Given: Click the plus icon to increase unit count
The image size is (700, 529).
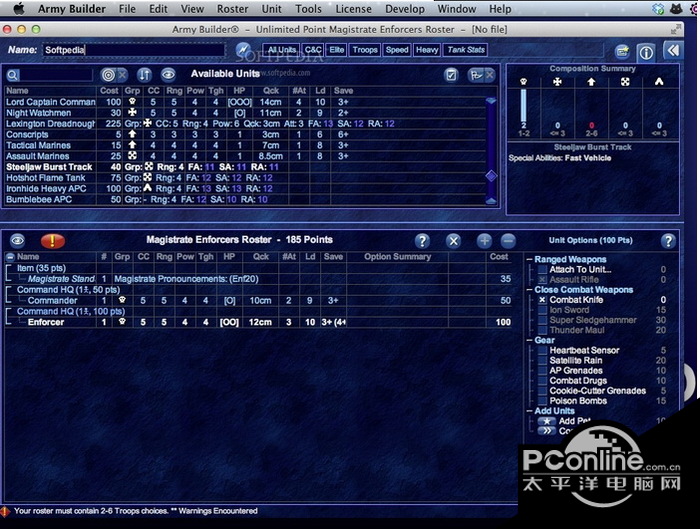Looking at the screenshot, I should coord(484,241).
